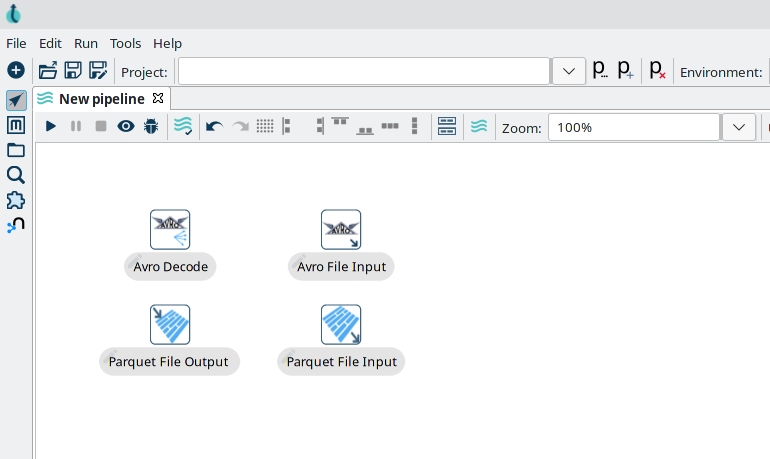
Task: Click the delete project icon with red X
Action: click(657, 71)
